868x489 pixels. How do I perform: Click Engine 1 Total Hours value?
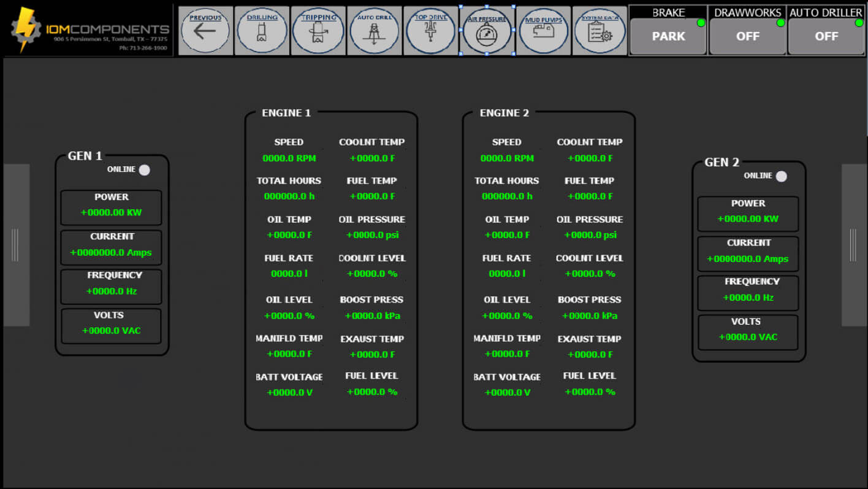coord(289,196)
